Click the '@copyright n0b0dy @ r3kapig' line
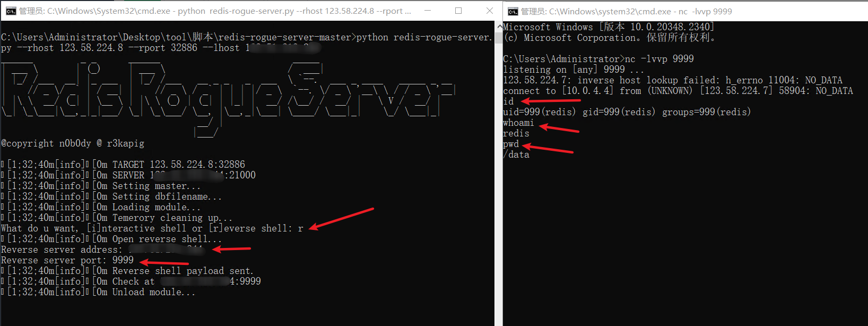The width and height of the screenshot is (868, 326). coord(73,143)
